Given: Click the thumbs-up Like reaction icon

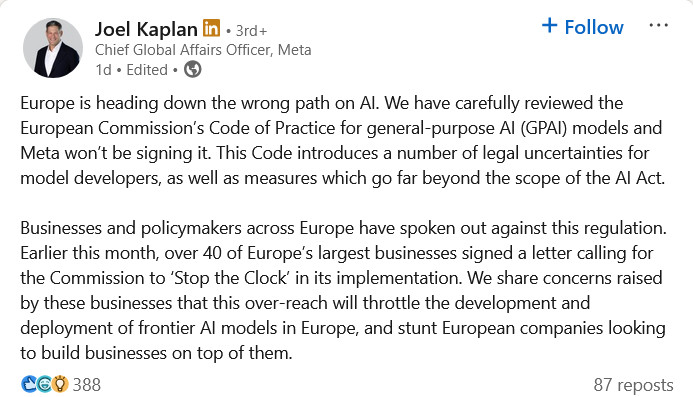Looking at the screenshot, I should tap(29, 384).
